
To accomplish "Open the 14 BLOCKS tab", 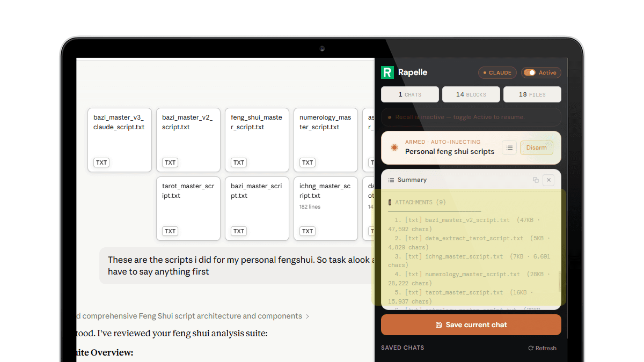I will 471,94.
